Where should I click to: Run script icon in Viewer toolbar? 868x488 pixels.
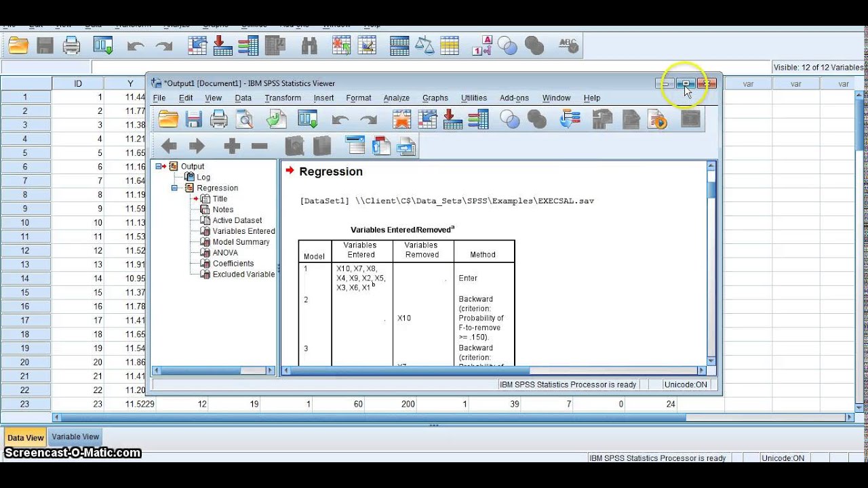point(657,119)
